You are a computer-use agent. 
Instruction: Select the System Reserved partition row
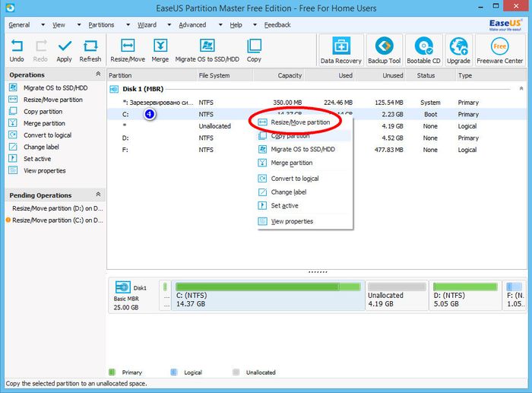317,103
